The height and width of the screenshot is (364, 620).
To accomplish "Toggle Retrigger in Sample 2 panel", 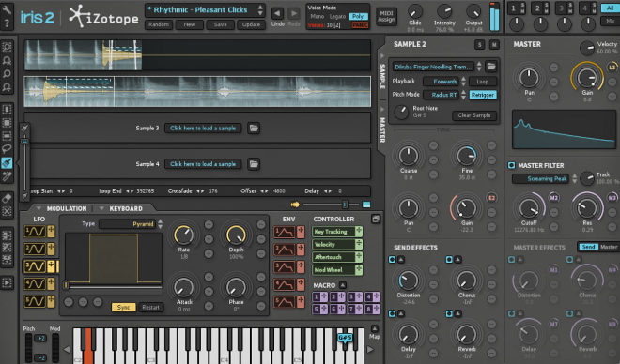I will (x=483, y=95).
